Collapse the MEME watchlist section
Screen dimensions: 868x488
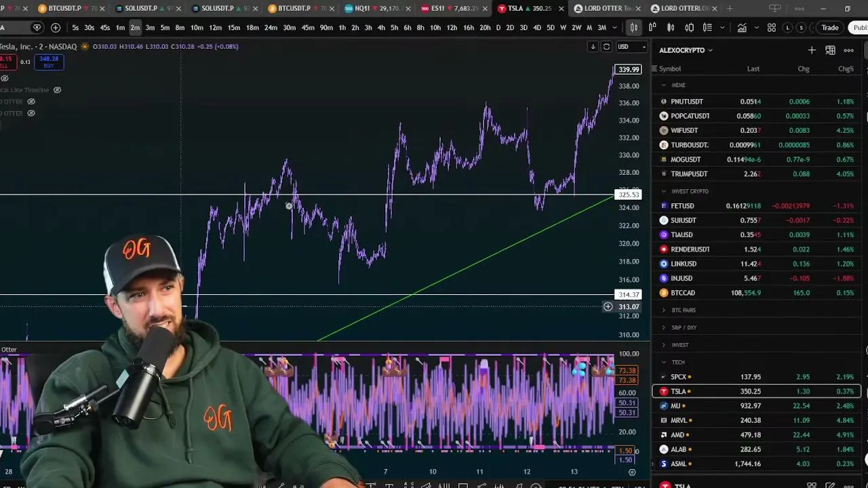tap(664, 85)
